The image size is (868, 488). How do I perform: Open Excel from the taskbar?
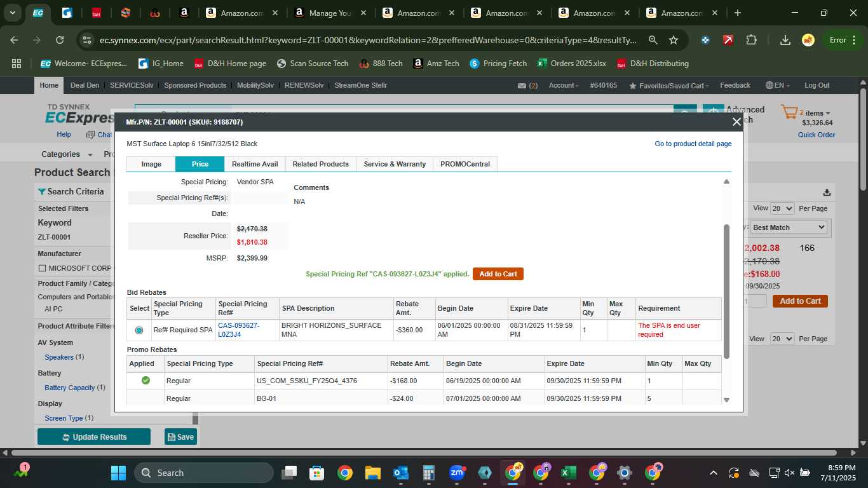point(569,473)
